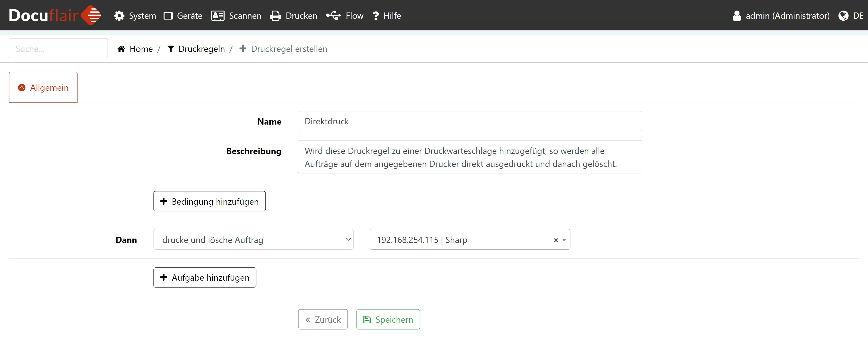Click the Geräte device icon
The height and width of the screenshot is (355, 868).
coord(168,16)
